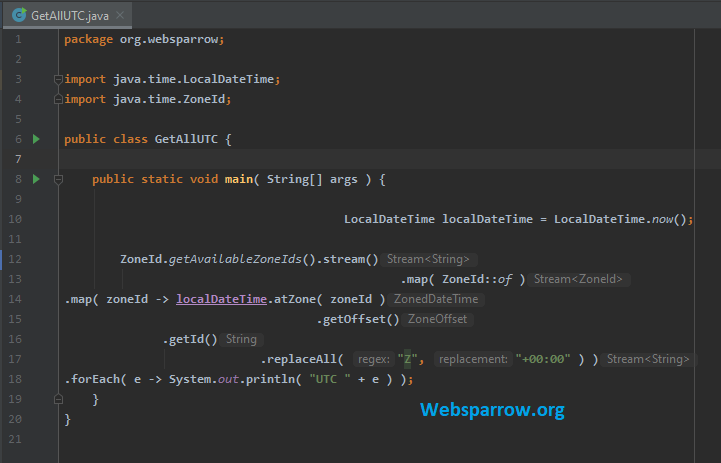Run the main method from the line 8 gutter arrow
Screen dimensions: 721x463
coord(36,179)
